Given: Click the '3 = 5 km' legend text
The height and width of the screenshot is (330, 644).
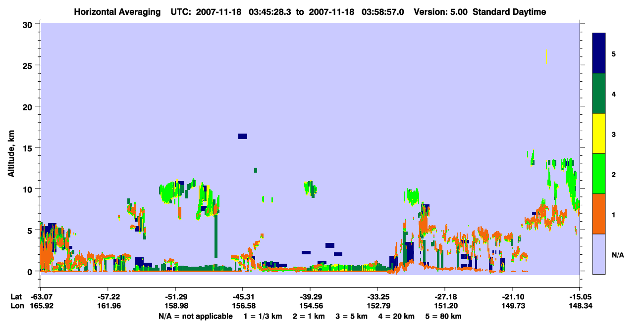Looking at the screenshot, I should coord(352,316).
